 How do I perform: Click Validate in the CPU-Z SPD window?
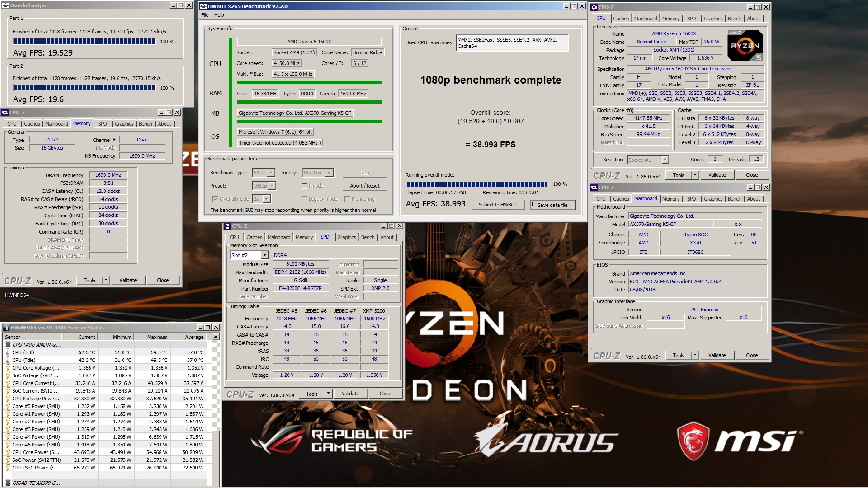point(350,394)
